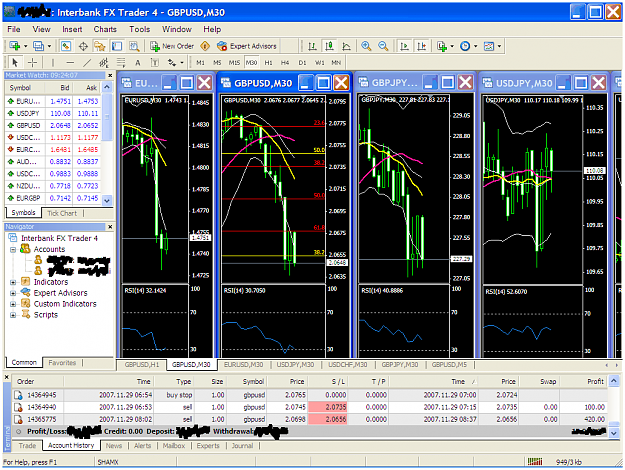625x470 pixels.
Task: Close the Navigator panel
Action: point(110,226)
